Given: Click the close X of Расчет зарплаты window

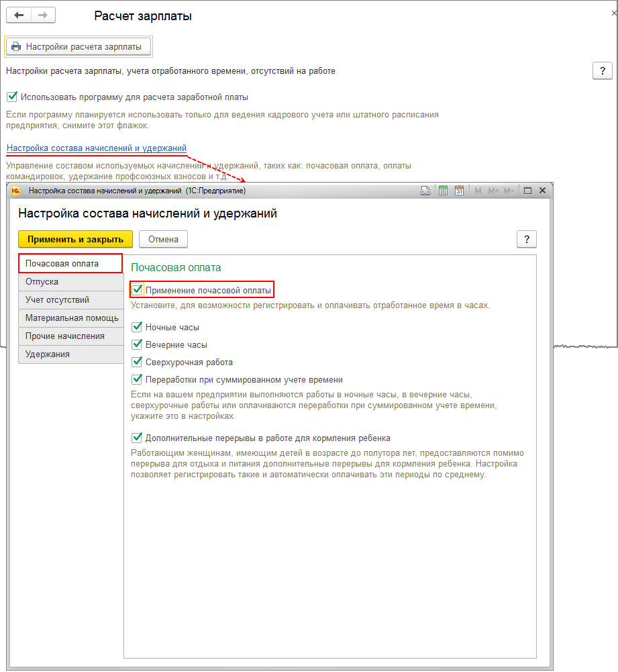Looking at the screenshot, I should point(614,13).
